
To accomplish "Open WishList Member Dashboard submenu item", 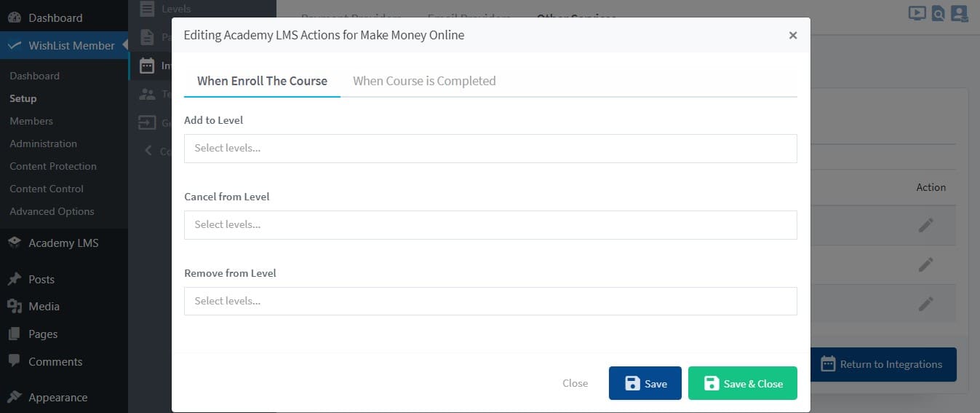I will pos(34,76).
